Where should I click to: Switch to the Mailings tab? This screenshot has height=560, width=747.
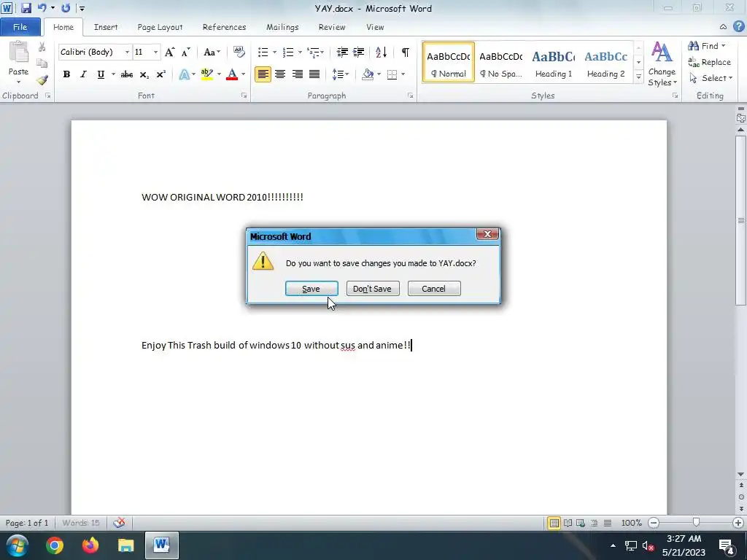(x=282, y=27)
